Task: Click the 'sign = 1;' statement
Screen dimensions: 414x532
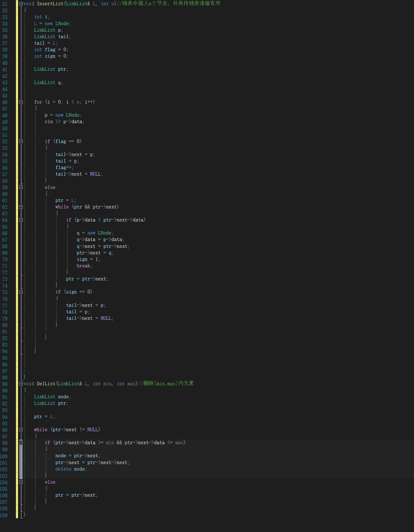Action: click(x=89, y=259)
